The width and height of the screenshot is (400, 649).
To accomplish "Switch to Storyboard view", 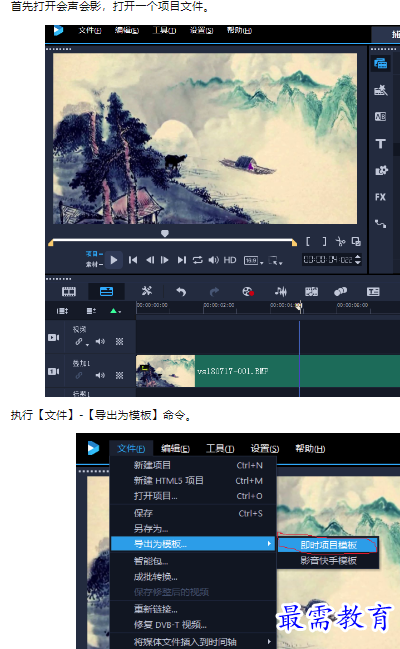I will pyautogui.click(x=69, y=292).
